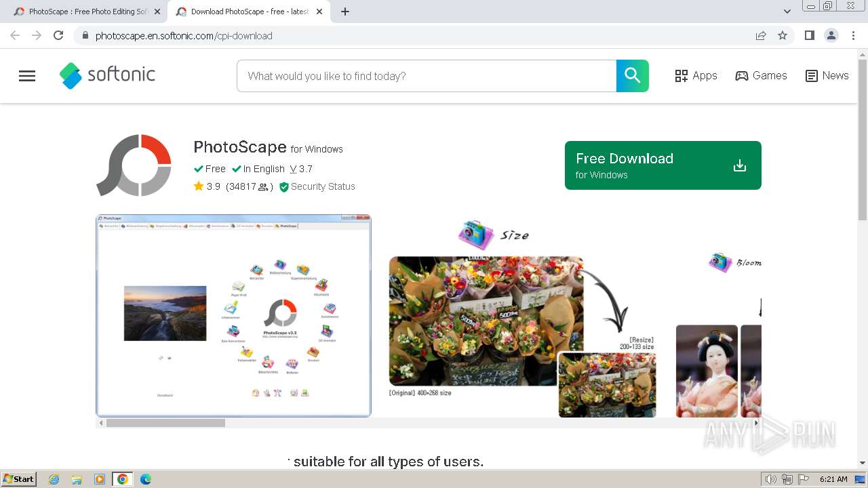The image size is (868, 488).
Task: Click the gallery horizontal scrollbar thumb
Action: click(x=165, y=423)
